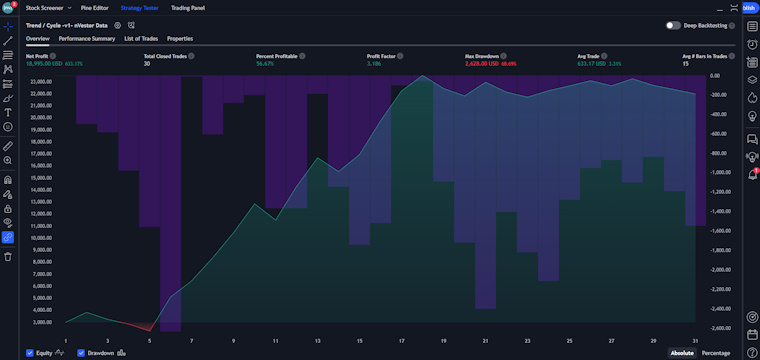
Task: Click the target icon in right sidebar
Action: click(752, 317)
